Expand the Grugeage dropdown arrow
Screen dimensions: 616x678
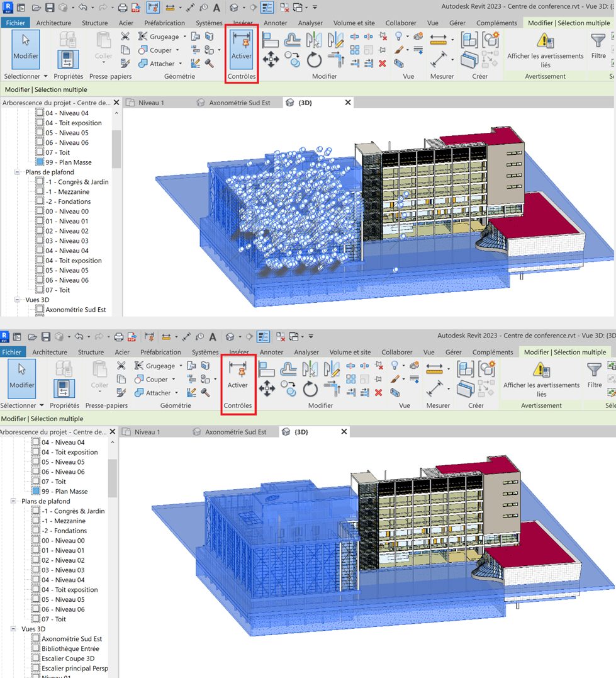coord(186,37)
